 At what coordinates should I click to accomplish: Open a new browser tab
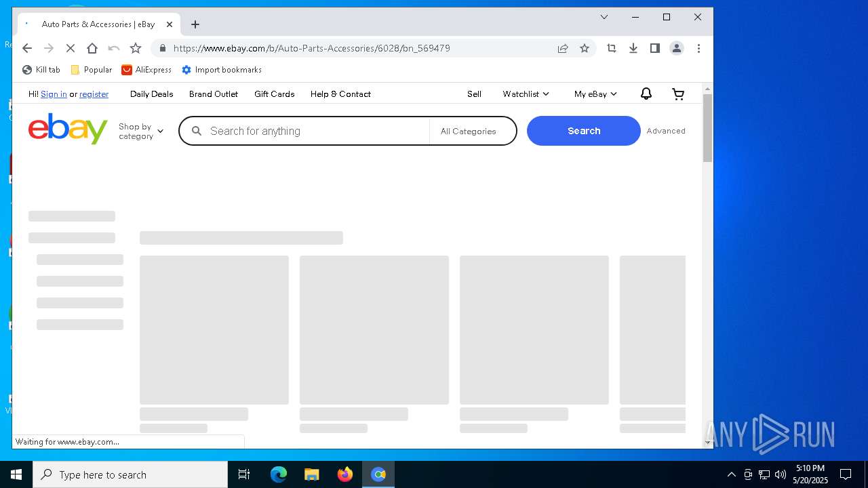click(x=195, y=24)
